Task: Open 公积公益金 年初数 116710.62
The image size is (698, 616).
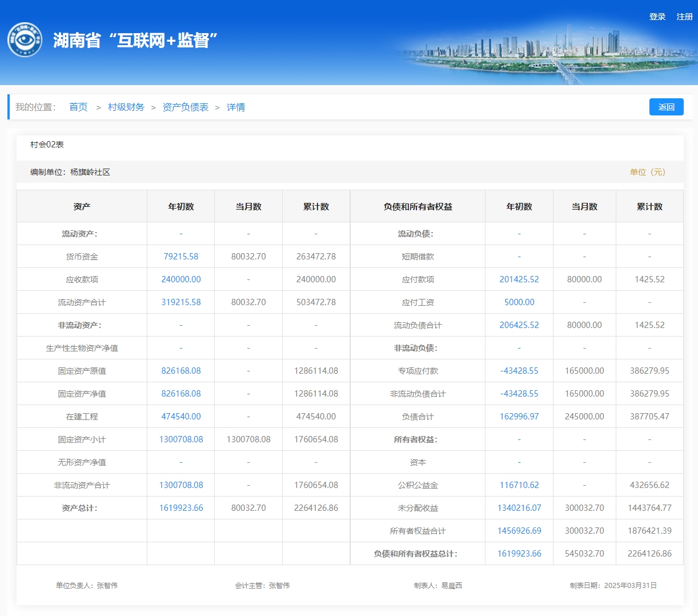Action: click(519, 485)
